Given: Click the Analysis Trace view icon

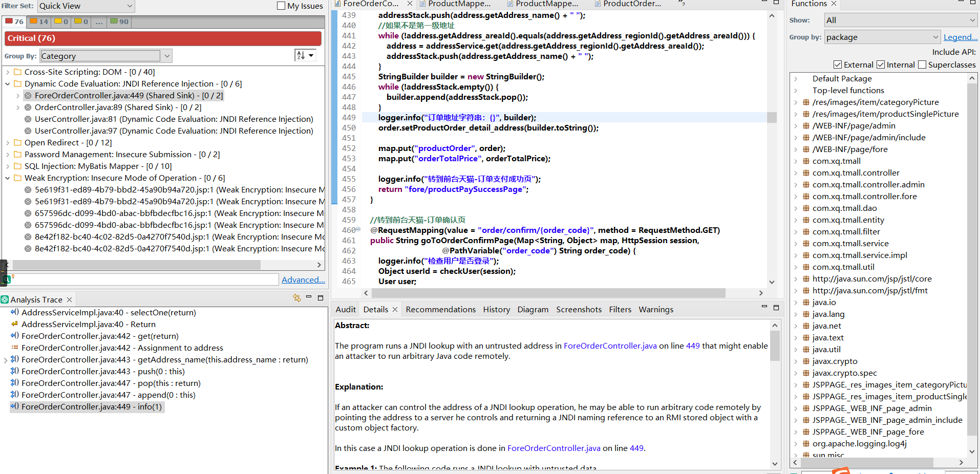Looking at the screenshot, I should pos(5,299).
